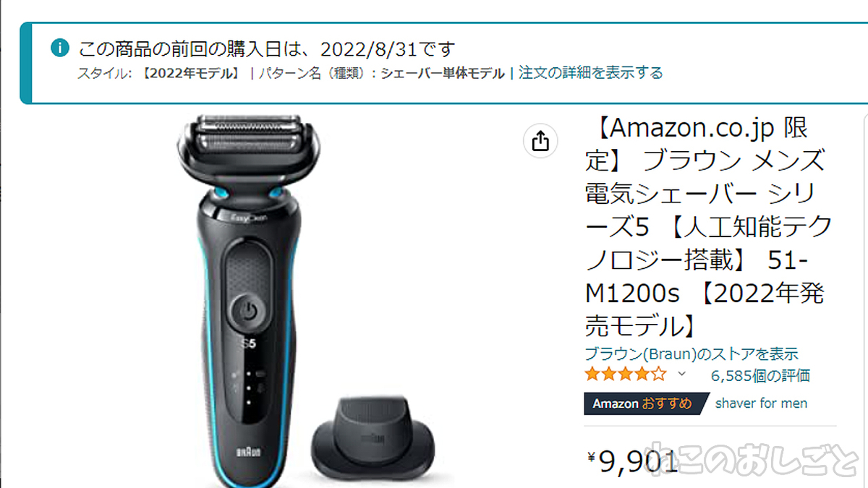Click the ¥9,901 price
The image size is (868, 488).
[x=631, y=460]
